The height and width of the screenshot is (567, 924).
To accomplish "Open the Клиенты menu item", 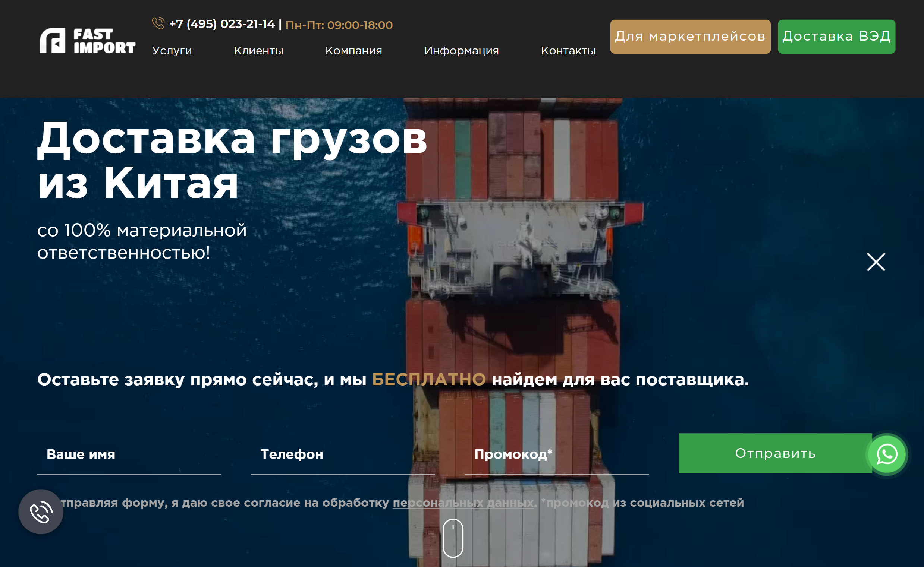I will coord(258,51).
